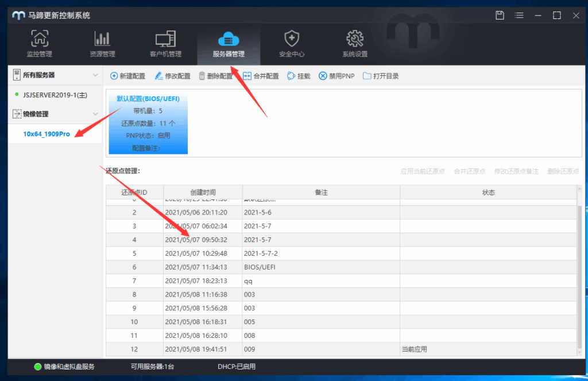This screenshot has height=381, width=588.
Task: Open 系统设置 gear settings
Action: click(355, 44)
